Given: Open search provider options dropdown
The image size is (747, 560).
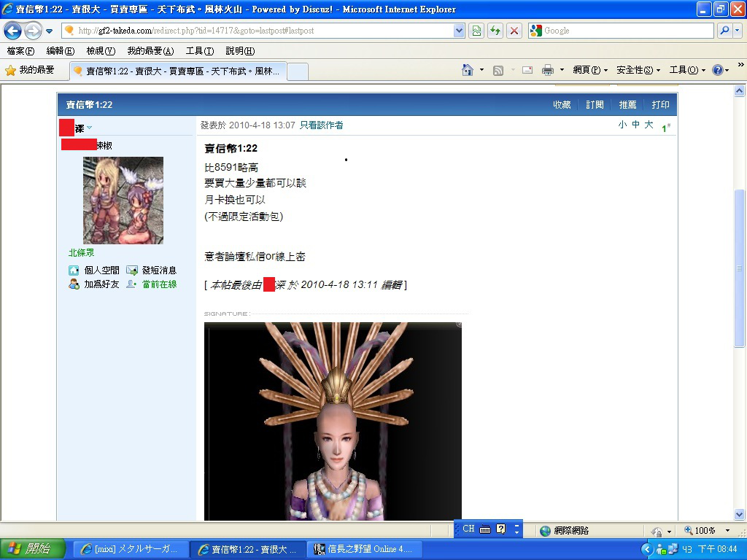Looking at the screenshot, I should (x=738, y=31).
